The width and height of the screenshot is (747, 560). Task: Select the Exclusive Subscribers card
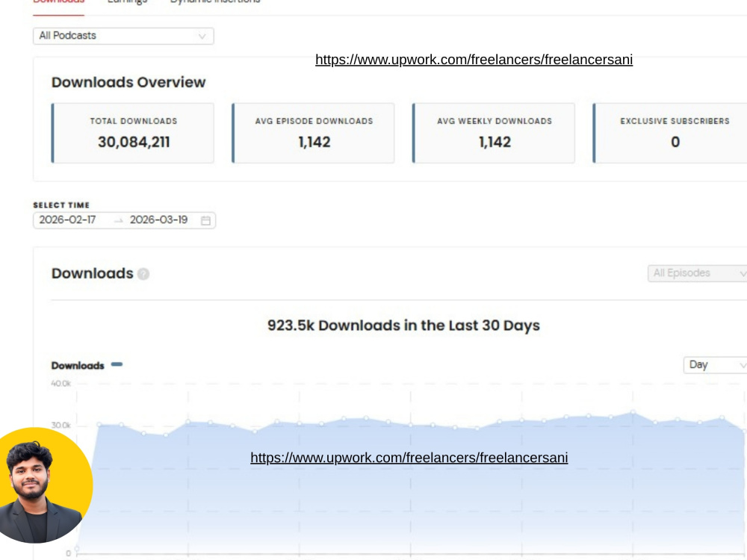[x=672, y=134]
